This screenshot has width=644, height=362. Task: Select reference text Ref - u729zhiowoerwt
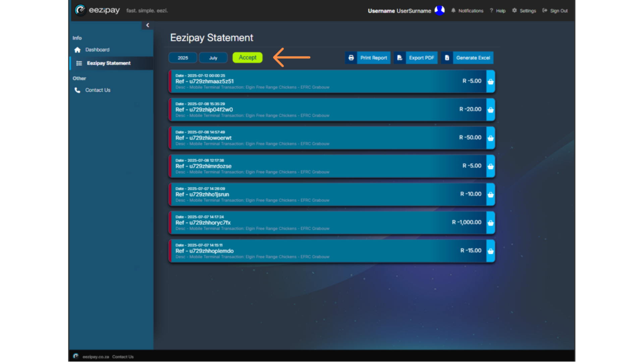(x=203, y=138)
